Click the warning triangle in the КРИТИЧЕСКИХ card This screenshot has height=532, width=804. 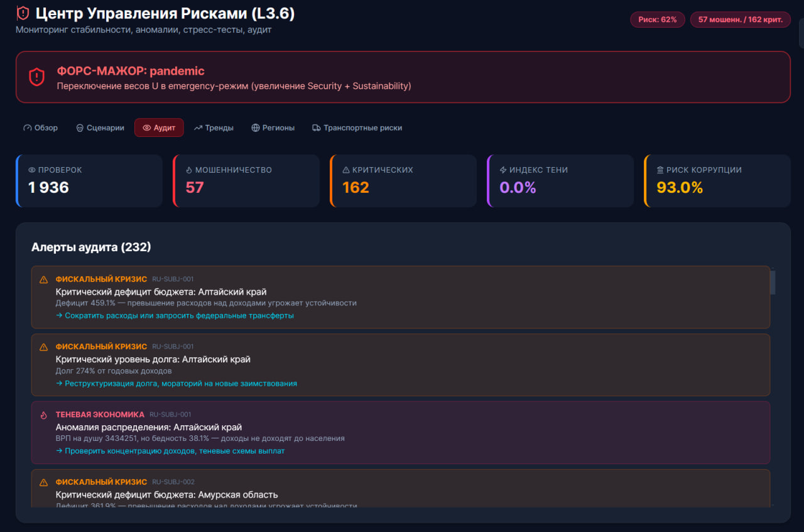coord(346,170)
